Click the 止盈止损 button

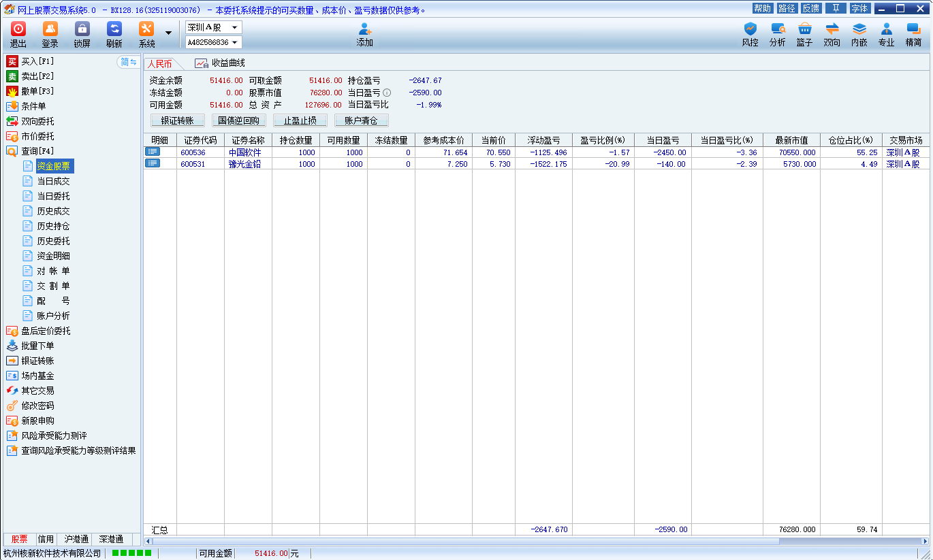(x=300, y=120)
